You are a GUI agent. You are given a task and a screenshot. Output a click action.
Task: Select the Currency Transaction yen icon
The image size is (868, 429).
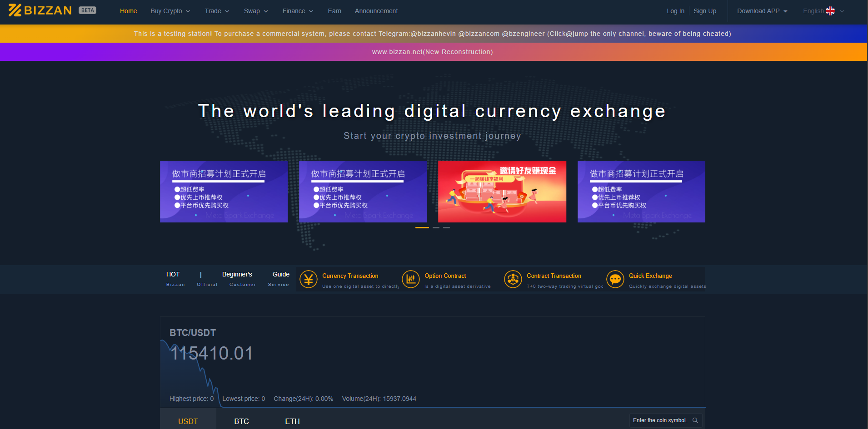[x=309, y=279]
